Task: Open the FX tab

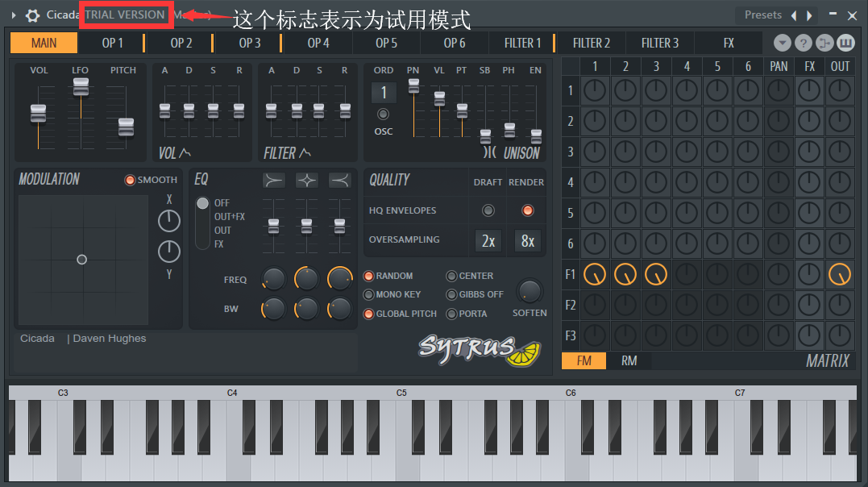Action: coord(729,43)
